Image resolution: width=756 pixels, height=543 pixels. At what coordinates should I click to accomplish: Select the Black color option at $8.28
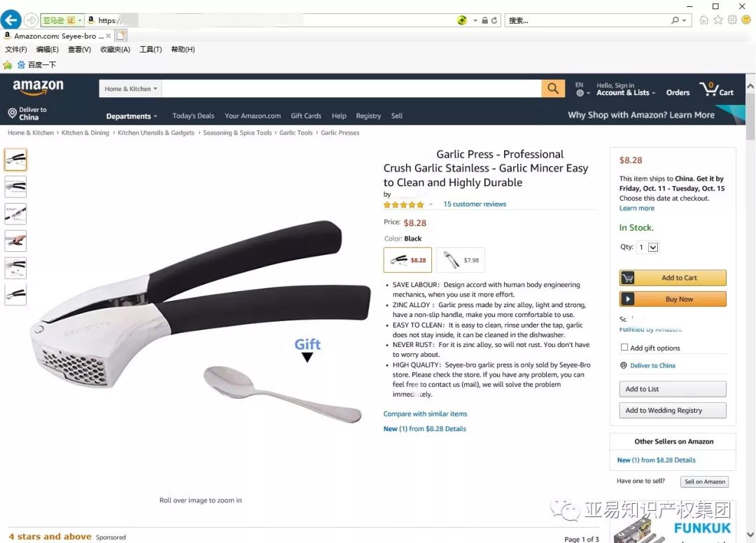pos(407,260)
